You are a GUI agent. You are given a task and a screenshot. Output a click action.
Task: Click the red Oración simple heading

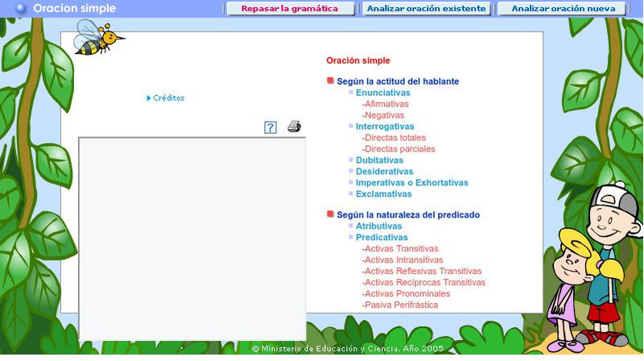358,60
